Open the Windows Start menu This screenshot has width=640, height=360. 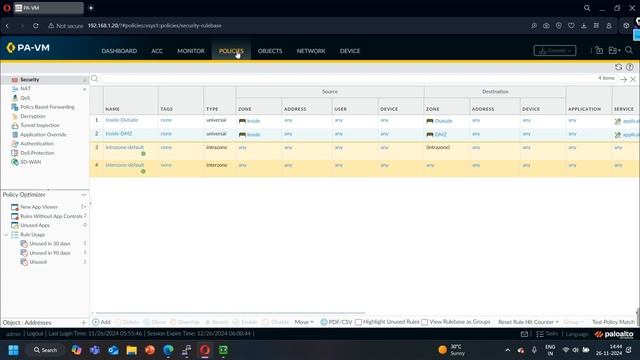(13, 350)
